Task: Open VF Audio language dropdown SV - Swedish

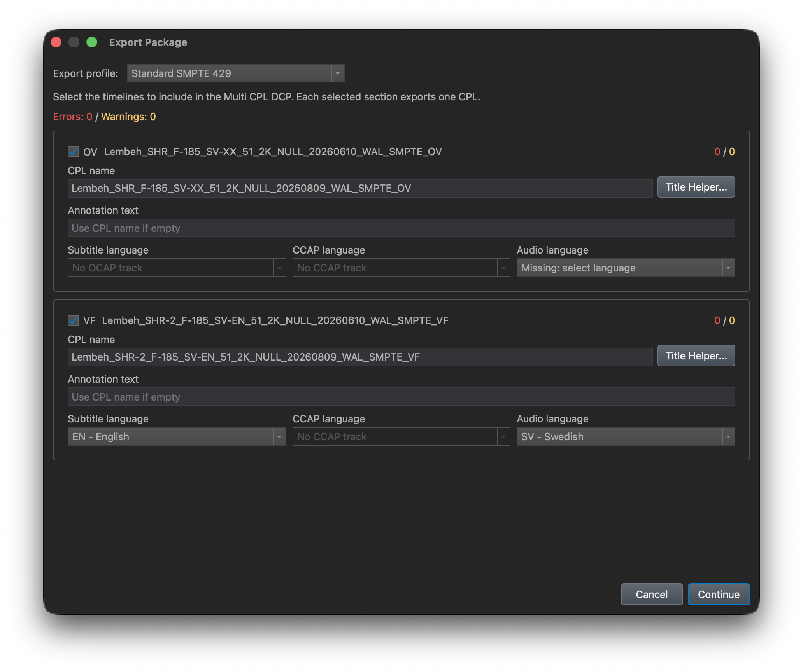Action: 626,436
